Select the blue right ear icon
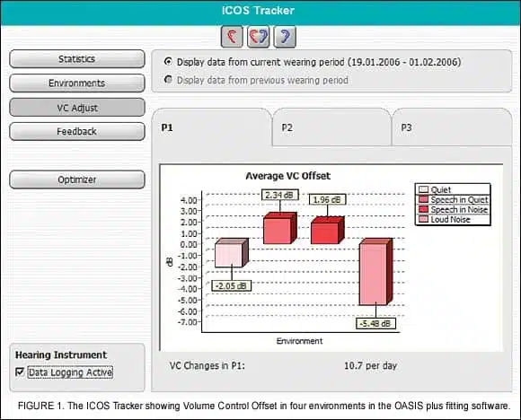Image resolution: width=521 pixels, height=420 pixels. 285,36
